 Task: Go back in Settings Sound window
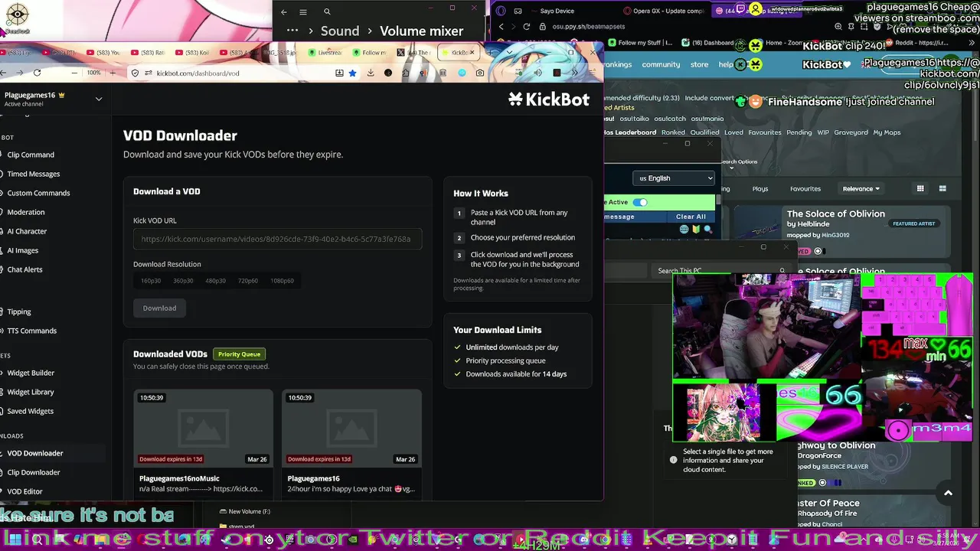(283, 11)
